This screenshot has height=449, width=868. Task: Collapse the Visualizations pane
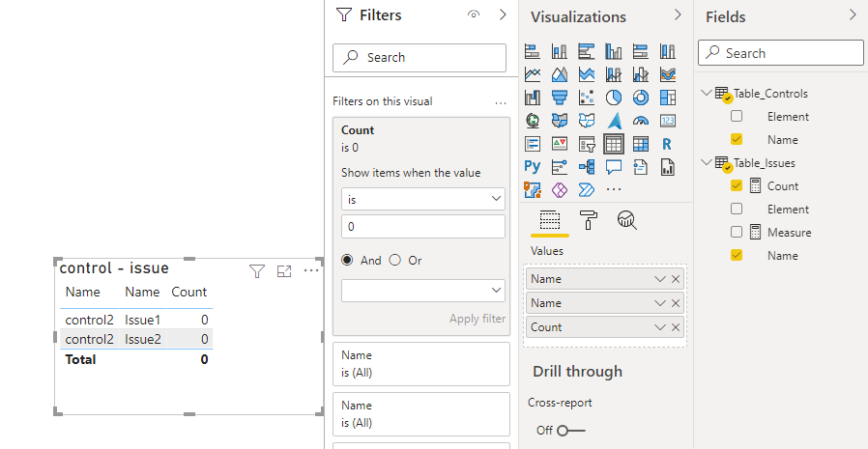(x=678, y=14)
